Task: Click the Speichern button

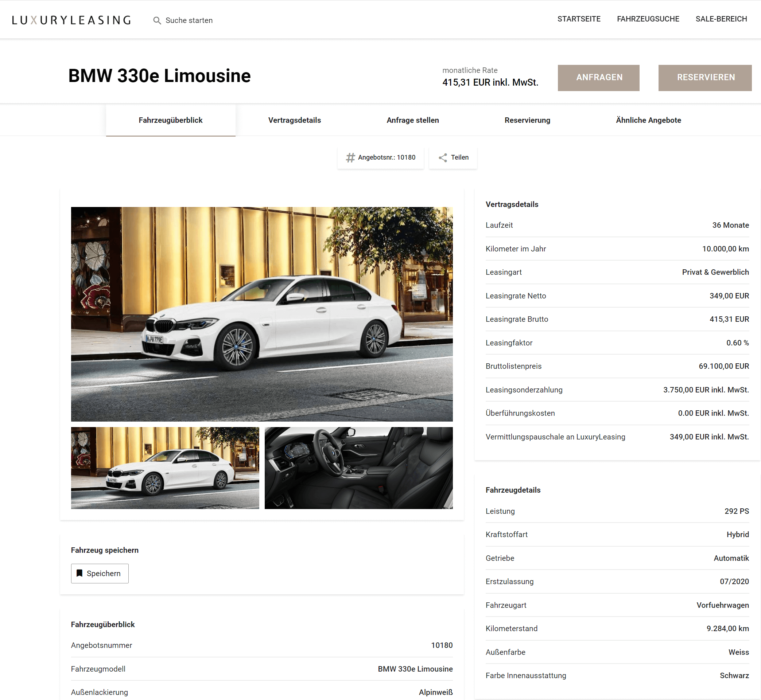Action: [x=100, y=573]
